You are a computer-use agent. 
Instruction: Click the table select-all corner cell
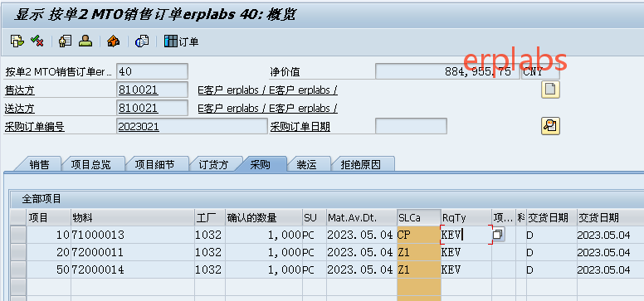pyautogui.click(x=18, y=217)
